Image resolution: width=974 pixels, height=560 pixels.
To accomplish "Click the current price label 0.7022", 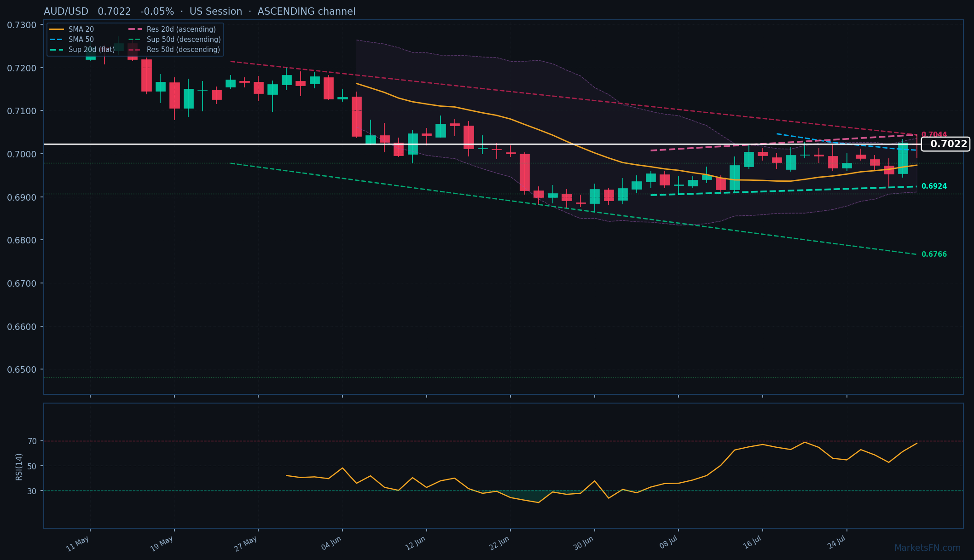I will pos(945,144).
